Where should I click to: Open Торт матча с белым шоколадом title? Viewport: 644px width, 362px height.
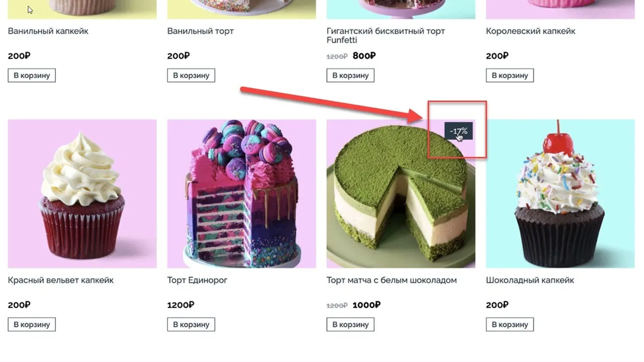point(392,280)
